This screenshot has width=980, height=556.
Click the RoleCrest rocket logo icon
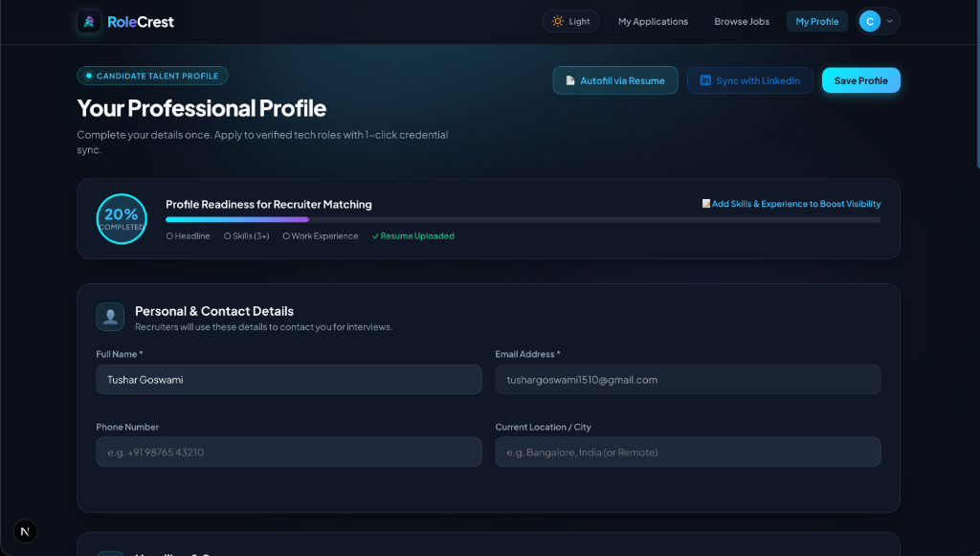click(x=89, y=22)
